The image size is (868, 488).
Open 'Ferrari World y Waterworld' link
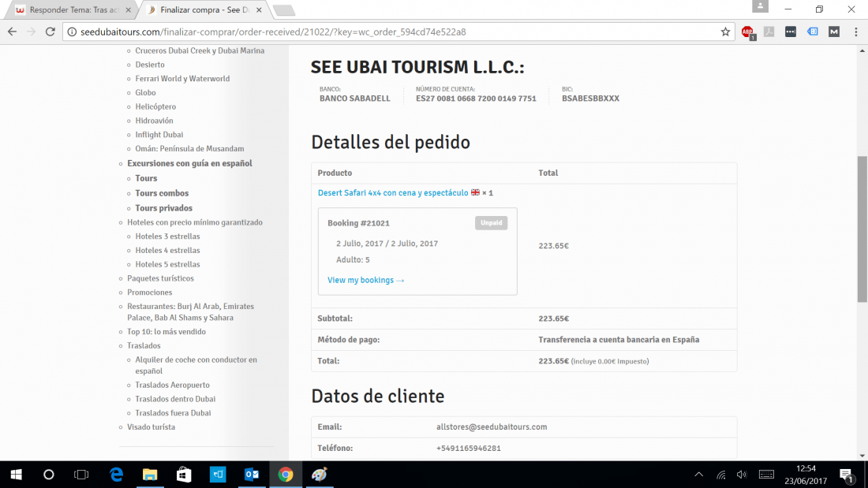(x=183, y=79)
